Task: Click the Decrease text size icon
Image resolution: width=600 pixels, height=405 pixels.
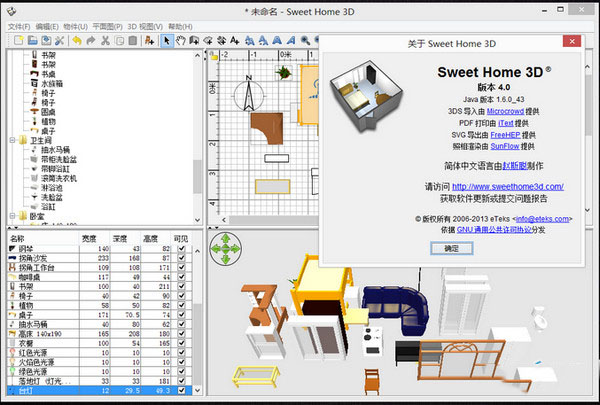Action: (x=263, y=40)
